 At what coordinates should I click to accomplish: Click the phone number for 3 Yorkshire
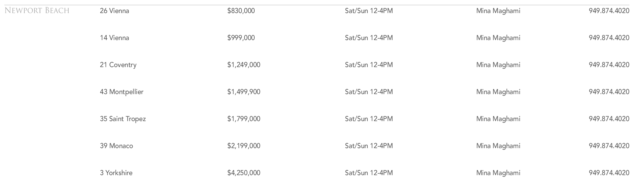click(609, 173)
